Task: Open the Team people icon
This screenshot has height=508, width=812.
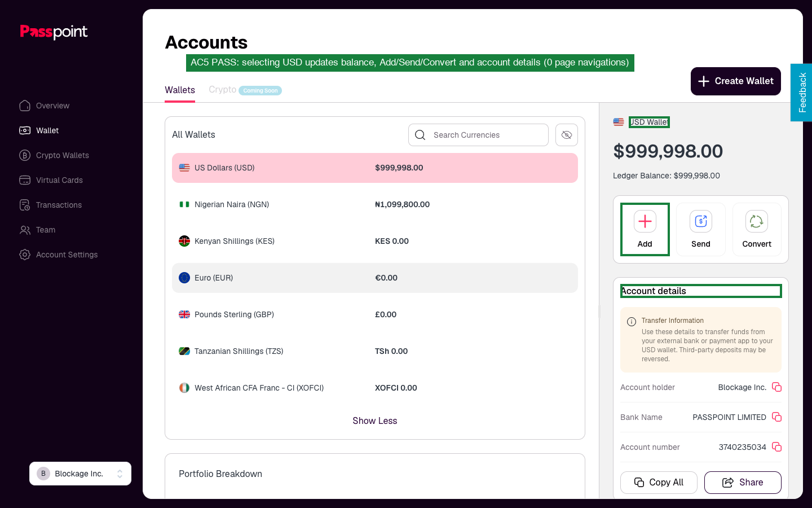Action: [25, 230]
